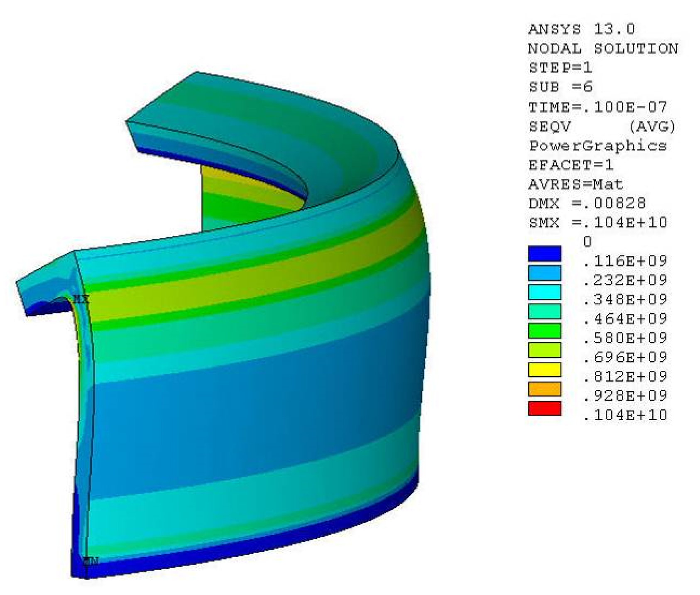This screenshot has width=700, height=595.
Task: Select the teal legend swatch near .464E+09
Action: [544, 311]
